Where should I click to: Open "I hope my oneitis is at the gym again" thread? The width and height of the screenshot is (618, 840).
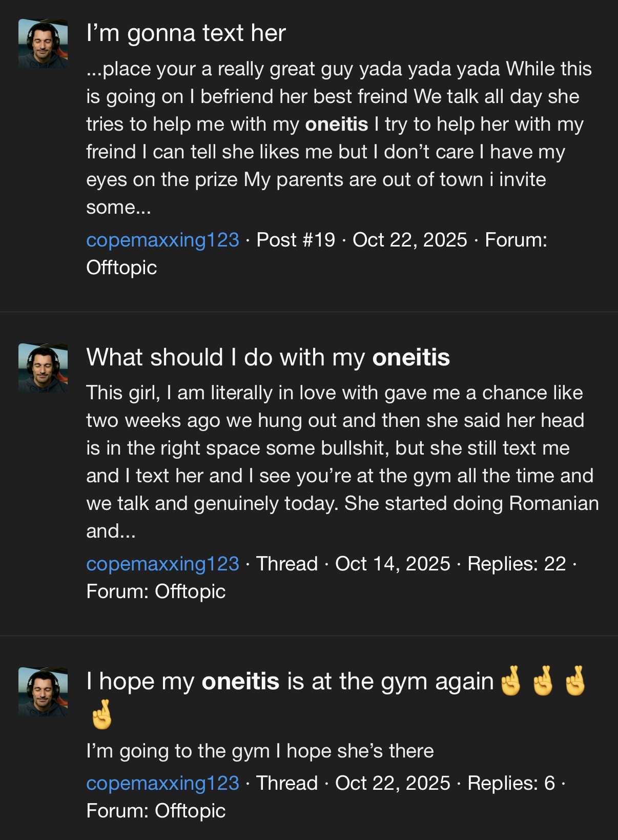pyautogui.click(x=290, y=682)
